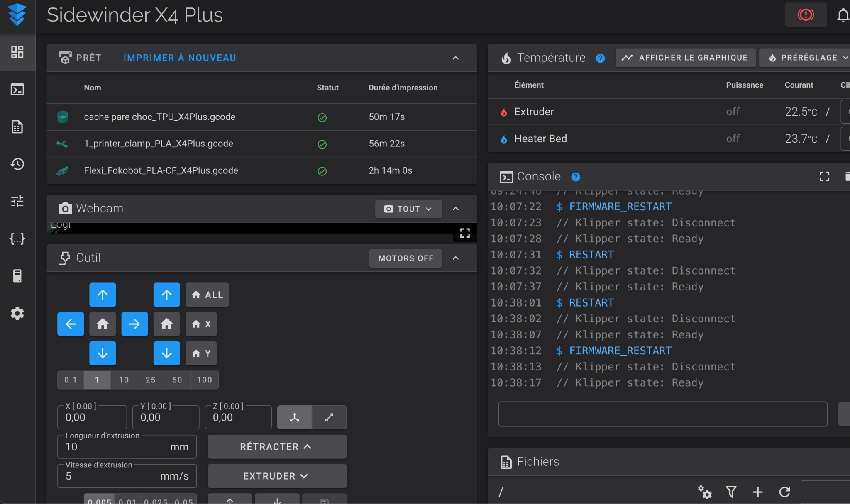The width and height of the screenshot is (850, 504).
Task: Click the add file plus icon
Action: (758, 492)
